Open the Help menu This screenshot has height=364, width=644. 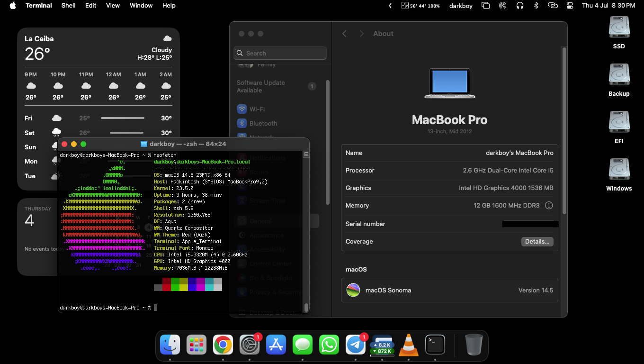pos(169,6)
